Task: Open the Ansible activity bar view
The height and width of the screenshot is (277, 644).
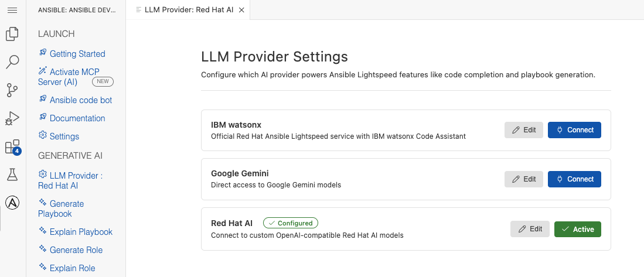Action: click(12, 202)
